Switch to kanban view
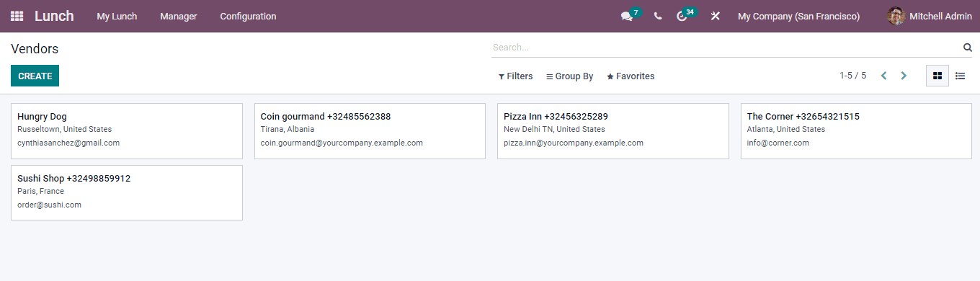The image size is (980, 281). pos(937,76)
